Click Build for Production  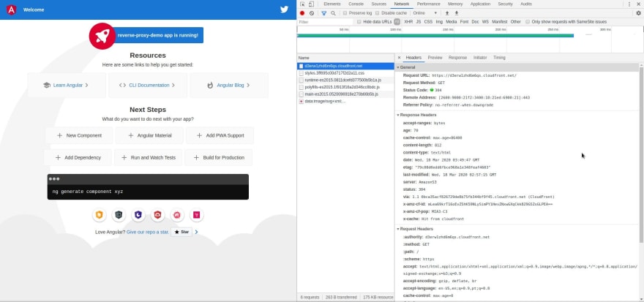(219, 157)
